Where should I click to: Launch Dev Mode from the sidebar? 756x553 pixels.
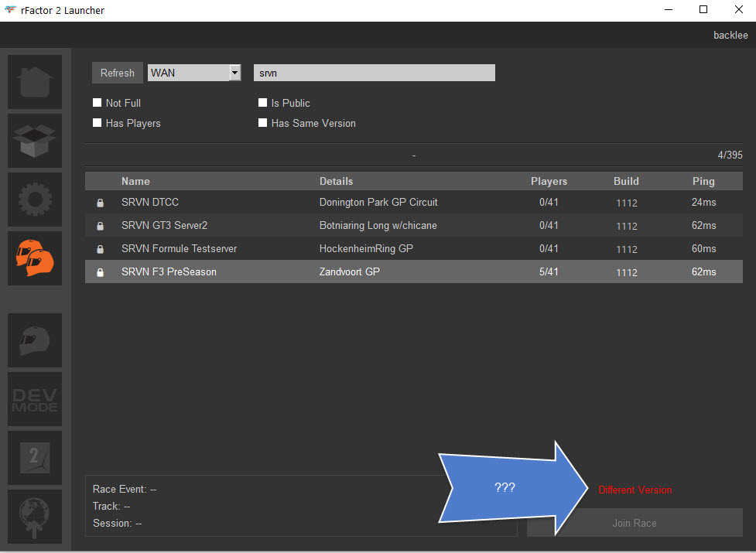35,399
